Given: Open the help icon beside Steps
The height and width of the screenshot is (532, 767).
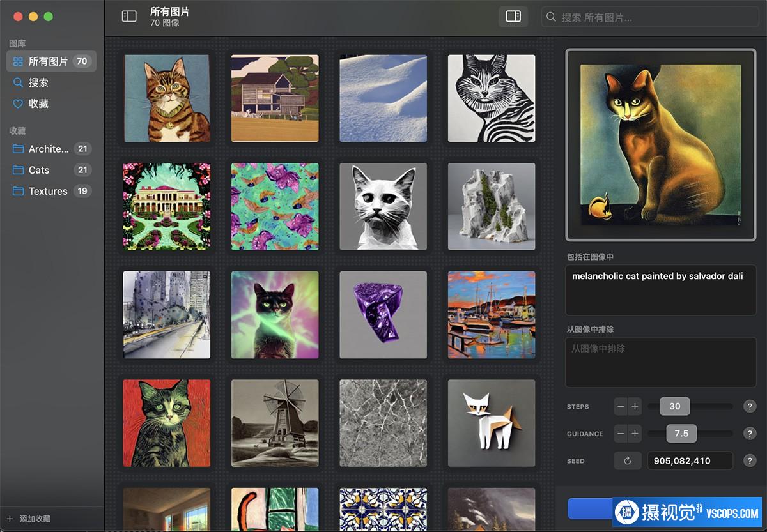Looking at the screenshot, I should click(x=750, y=407).
